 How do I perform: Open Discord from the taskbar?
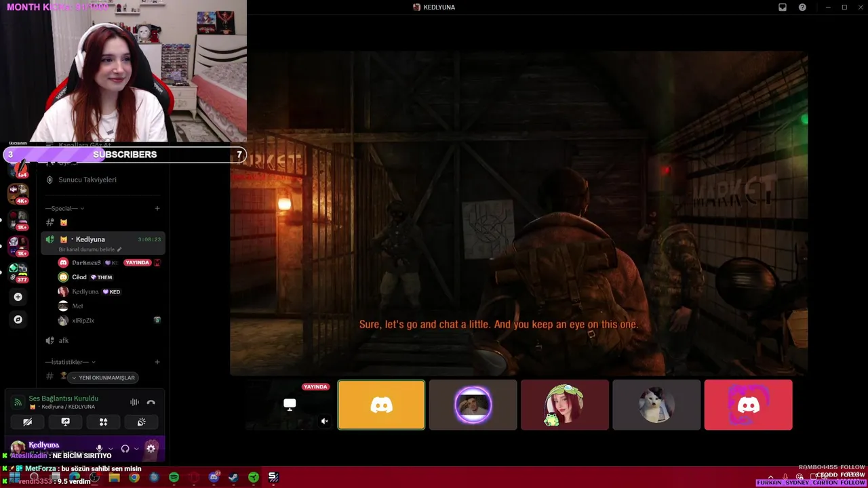[214, 478]
